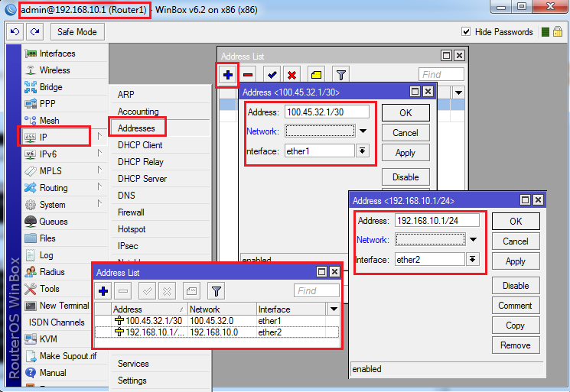Click Copy in Address 192.168.10.1/24 dialog
The height and width of the screenshot is (392, 570).
516,326
